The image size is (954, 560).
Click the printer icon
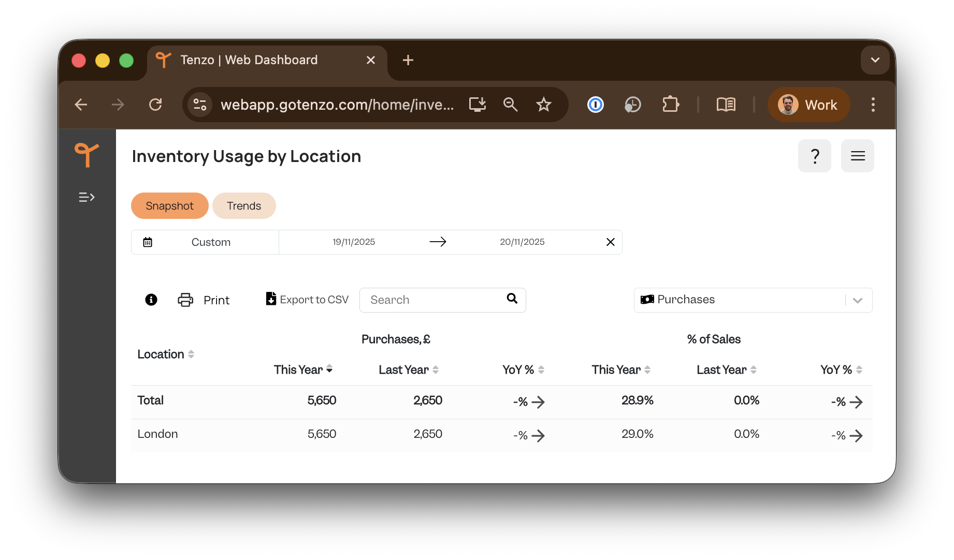click(185, 300)
